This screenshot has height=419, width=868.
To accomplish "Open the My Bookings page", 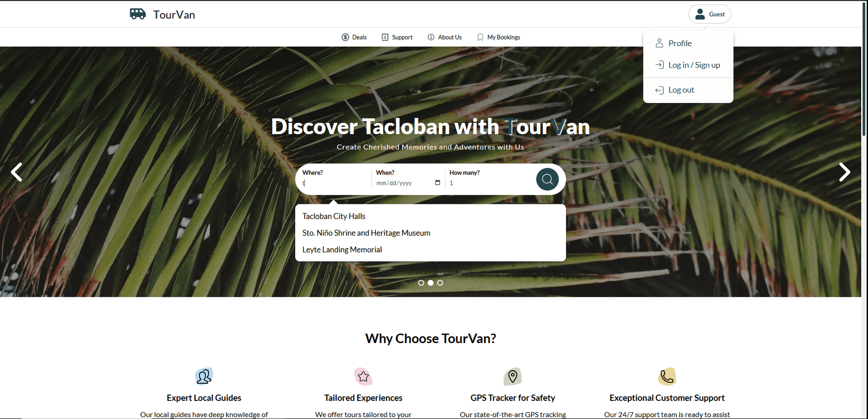I will (499, 38).
